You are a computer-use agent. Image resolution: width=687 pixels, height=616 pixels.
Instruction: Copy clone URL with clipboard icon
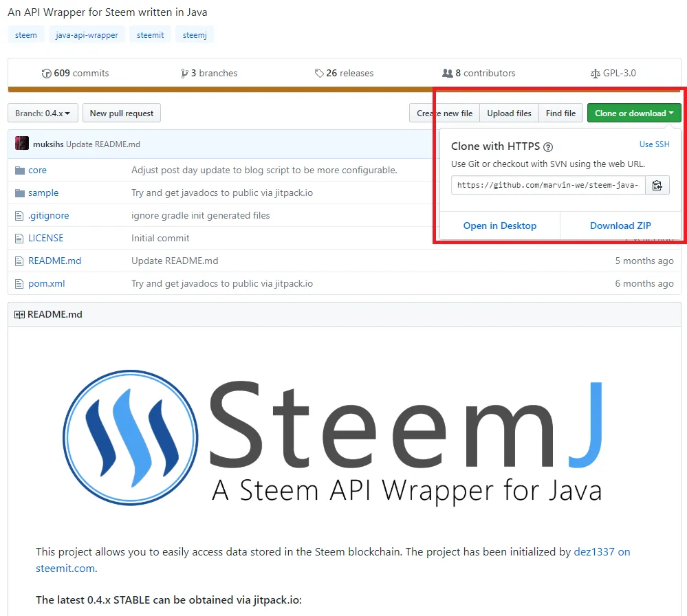pyautogui.click(x=657, y=186)
